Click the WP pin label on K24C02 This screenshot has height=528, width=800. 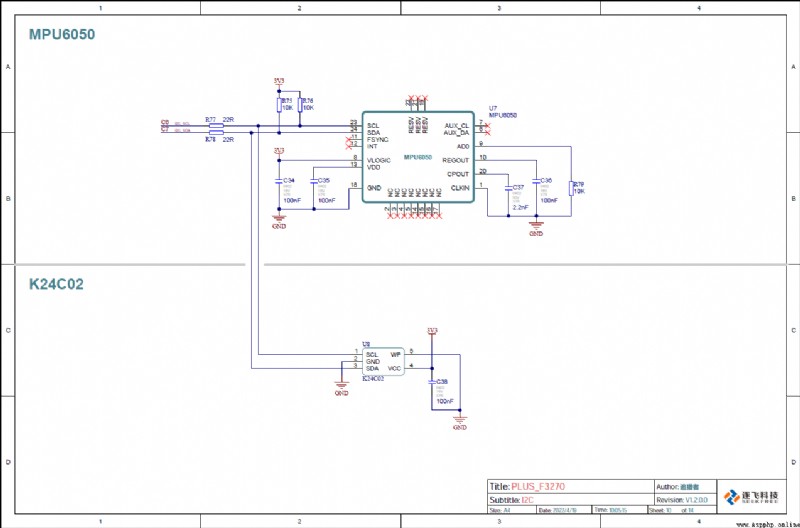395,354
